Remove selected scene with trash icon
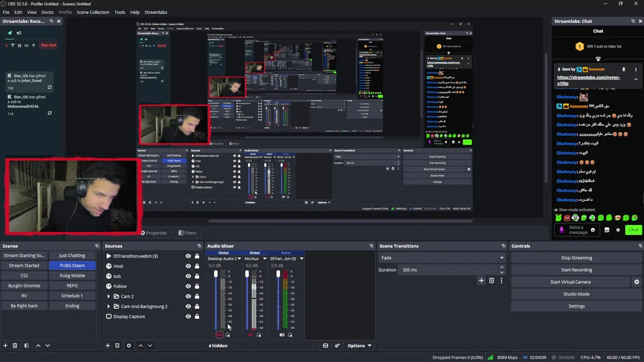The image size is (644, 362). coord(15,345)
